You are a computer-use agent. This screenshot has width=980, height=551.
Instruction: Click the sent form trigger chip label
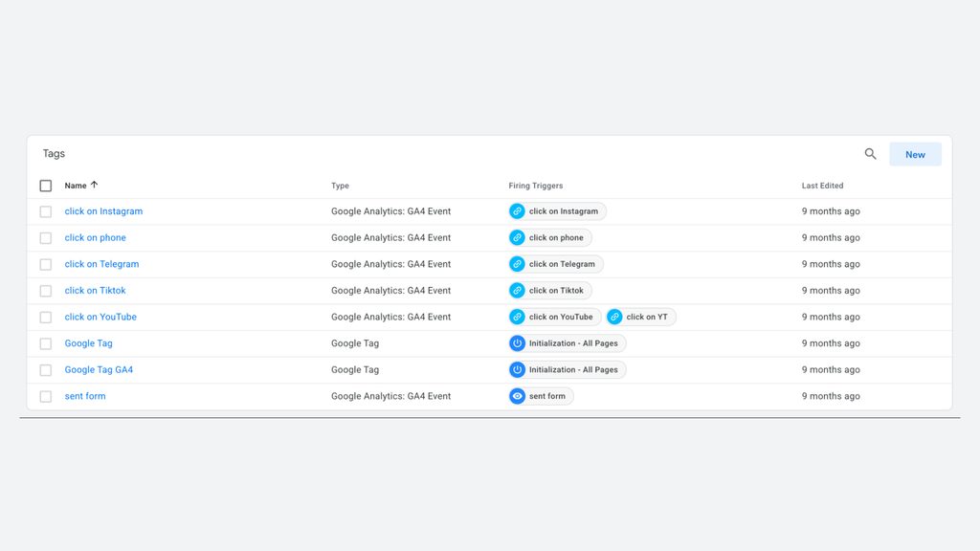click(x=546, y=396)
